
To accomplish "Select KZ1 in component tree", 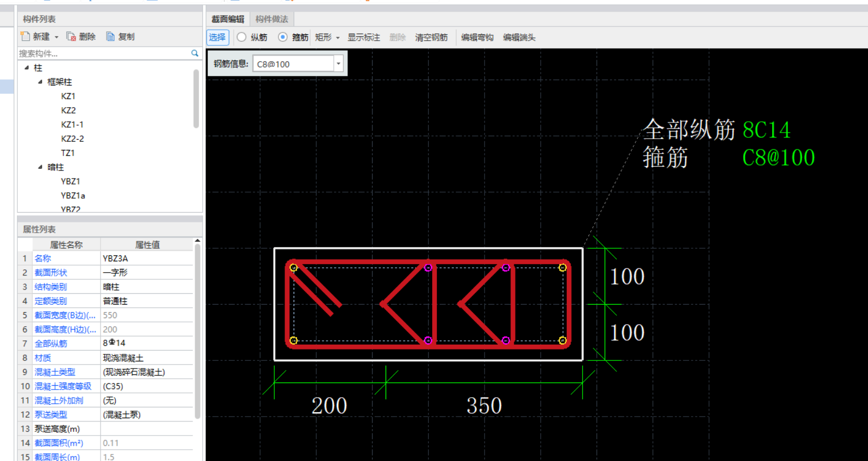I will (68, 96).
